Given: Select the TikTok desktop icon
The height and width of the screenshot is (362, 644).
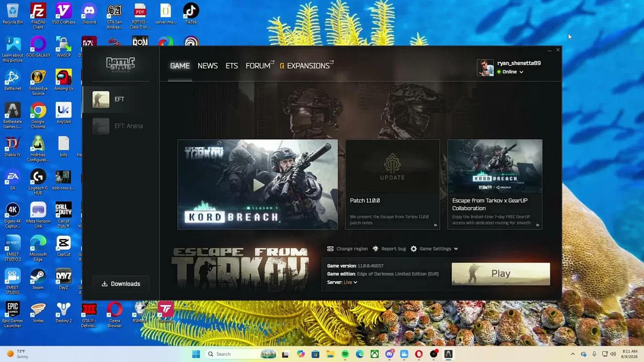Looking at the screenshot, I should point(191,14).
